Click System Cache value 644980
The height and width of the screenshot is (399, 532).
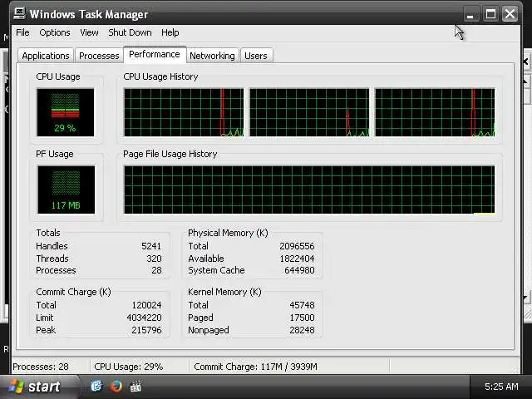tap(299, 270)
